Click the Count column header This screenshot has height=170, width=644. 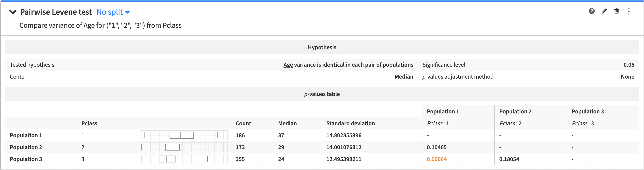click(243, 123)
